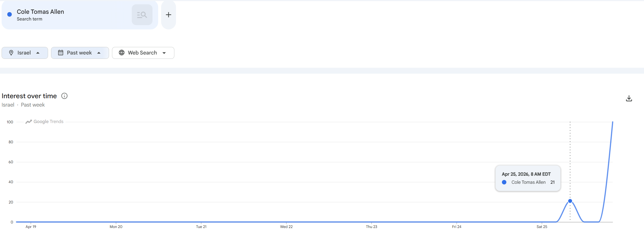Click the Interest over time heading
Image resolution: width=644 pixels, height=245 pixels.
[29, 96]
